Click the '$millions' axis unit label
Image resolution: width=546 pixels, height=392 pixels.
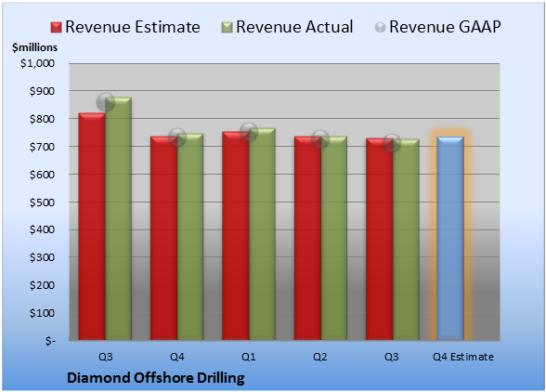point(34,47)
